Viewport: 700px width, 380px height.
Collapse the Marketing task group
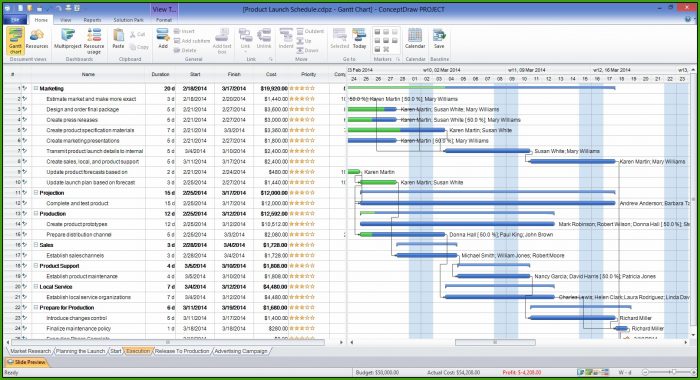[x=36, y=88]
